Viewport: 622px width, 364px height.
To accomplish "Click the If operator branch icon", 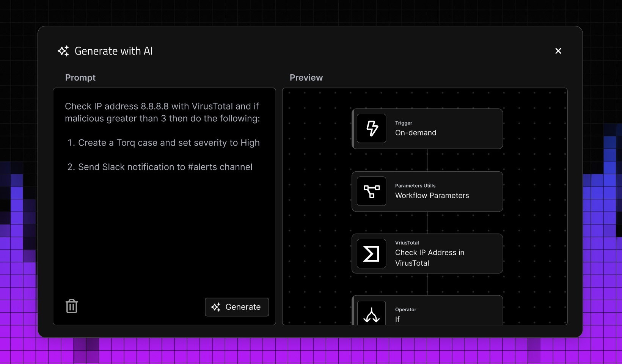I will pos(371,314).
